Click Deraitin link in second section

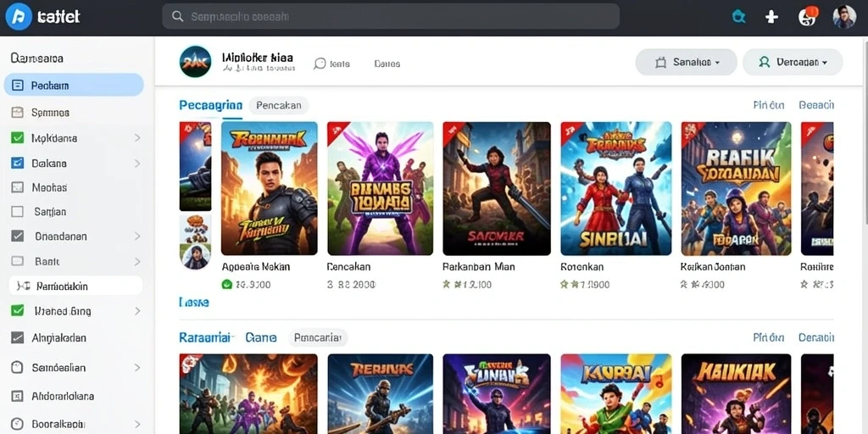(x=816, y=337)
